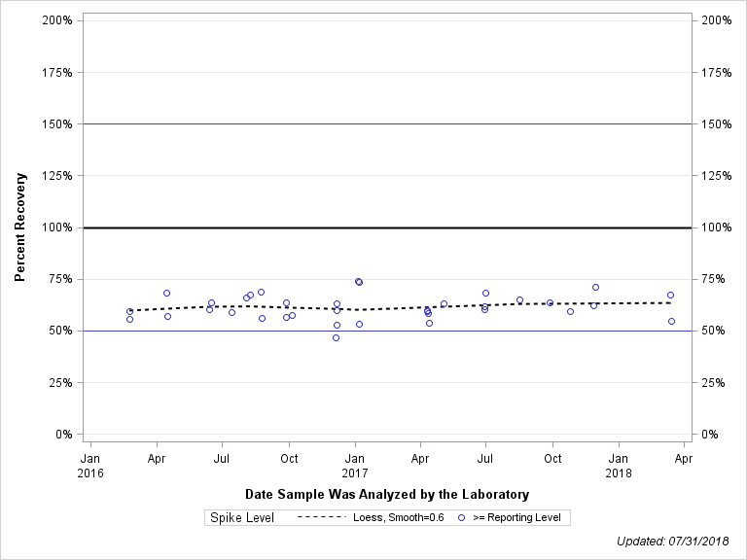This screenshot has height=560, width=747.
Task: Click the 150% label on the right axis
Action: [x=717, y=124]
